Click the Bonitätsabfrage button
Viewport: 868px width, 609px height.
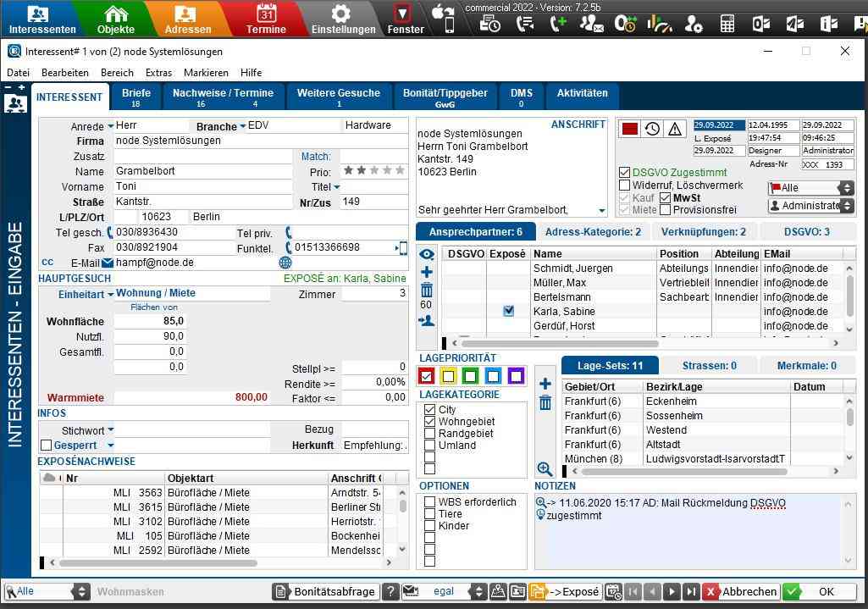coord(325,592)
